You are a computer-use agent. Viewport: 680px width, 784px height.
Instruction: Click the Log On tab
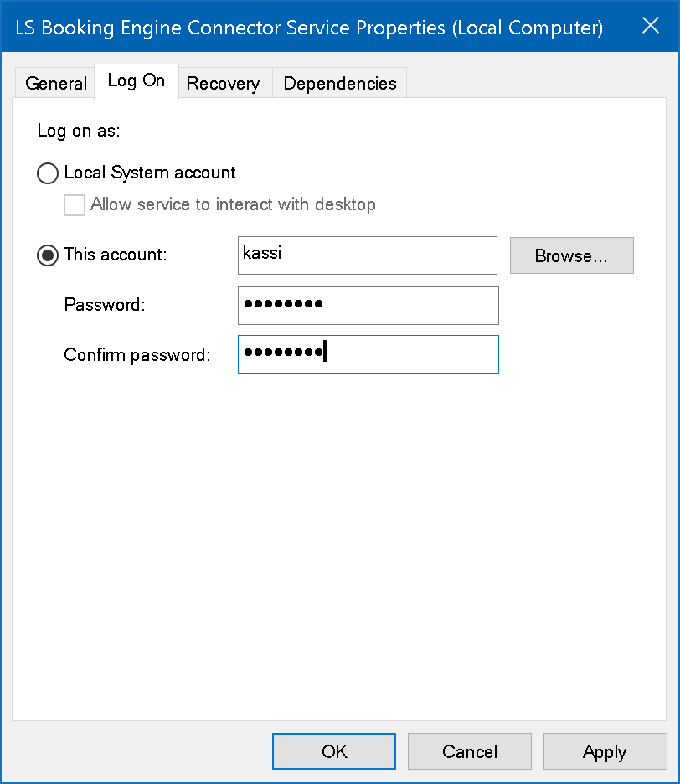point(137,81)
